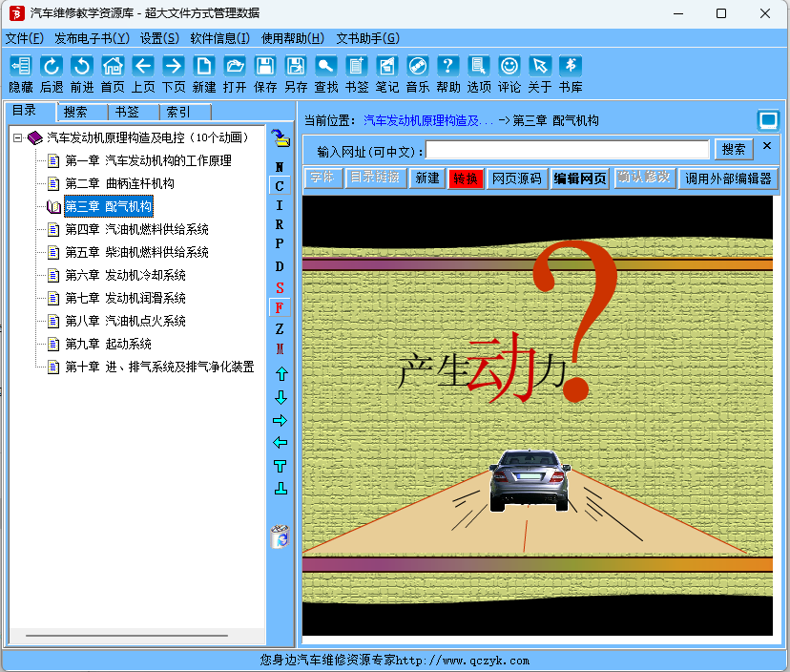
Task: Follow the 汽车发动机原理构造及... breadcrumb link
Action: (x=427, y=120)
